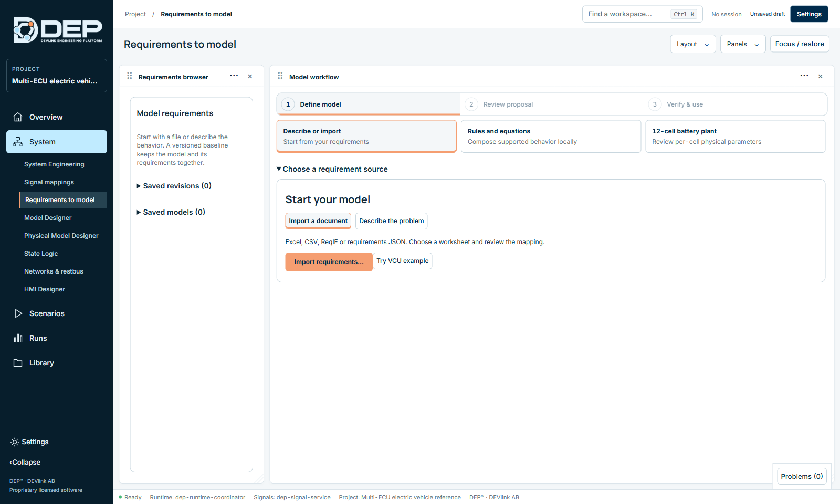Click Try VCU example button

[403, 261]
